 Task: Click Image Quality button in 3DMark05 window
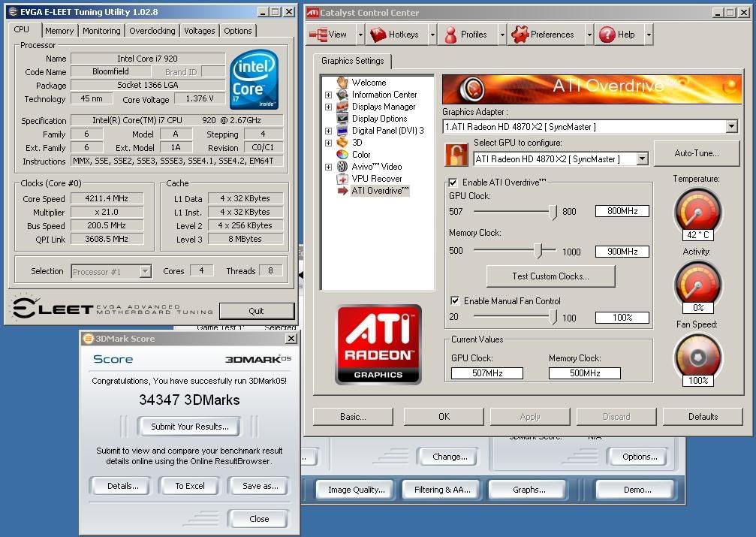tap(357, 490)
